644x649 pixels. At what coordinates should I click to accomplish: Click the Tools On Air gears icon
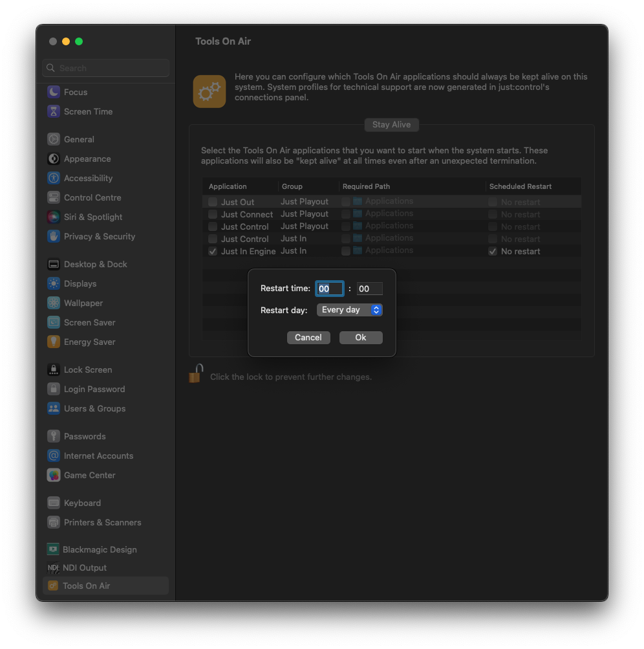tap(209, 91)
